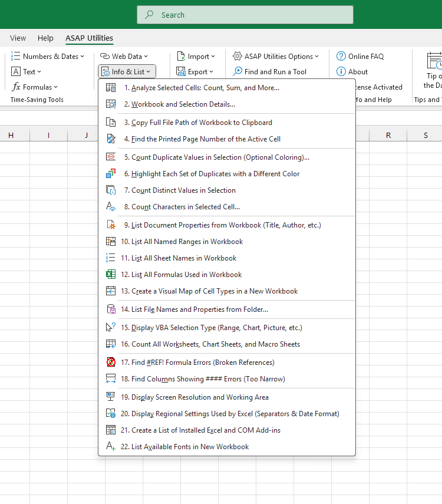
Task: Click the Analyze Selected Cells menu icon
Action: (x=111, y=88)
